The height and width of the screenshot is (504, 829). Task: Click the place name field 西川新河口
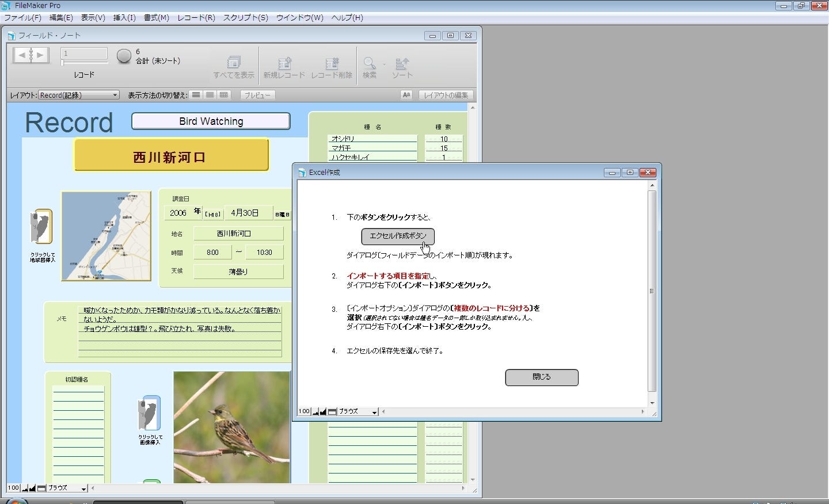tap(238, 234)
